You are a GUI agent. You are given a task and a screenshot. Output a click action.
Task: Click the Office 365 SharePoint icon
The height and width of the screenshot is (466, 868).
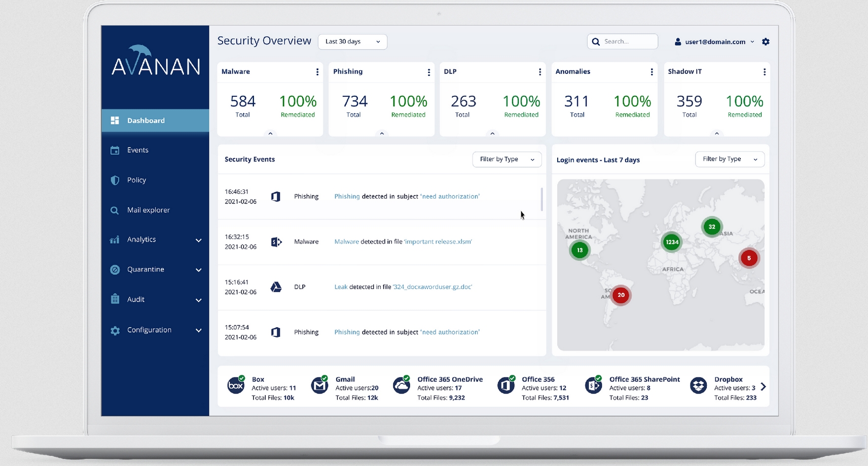click(593, 386)
